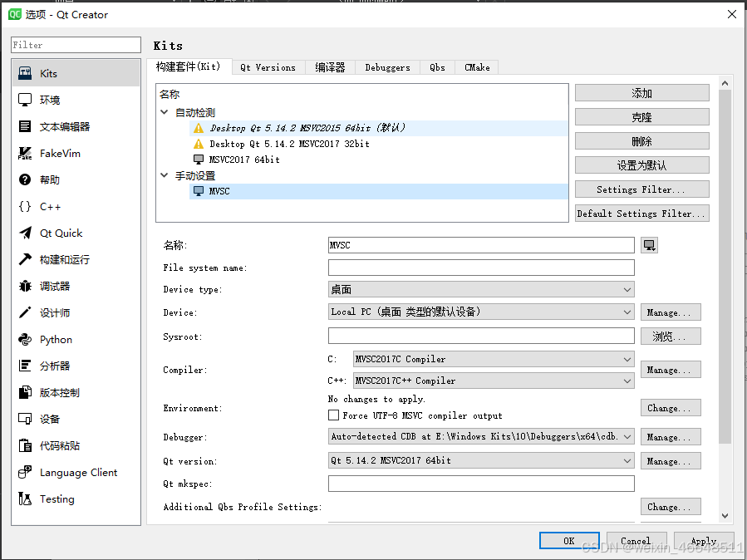Switch to the Qt Versions tab
747x560 pixels.
pyautogui.click(x=268, y=67)
